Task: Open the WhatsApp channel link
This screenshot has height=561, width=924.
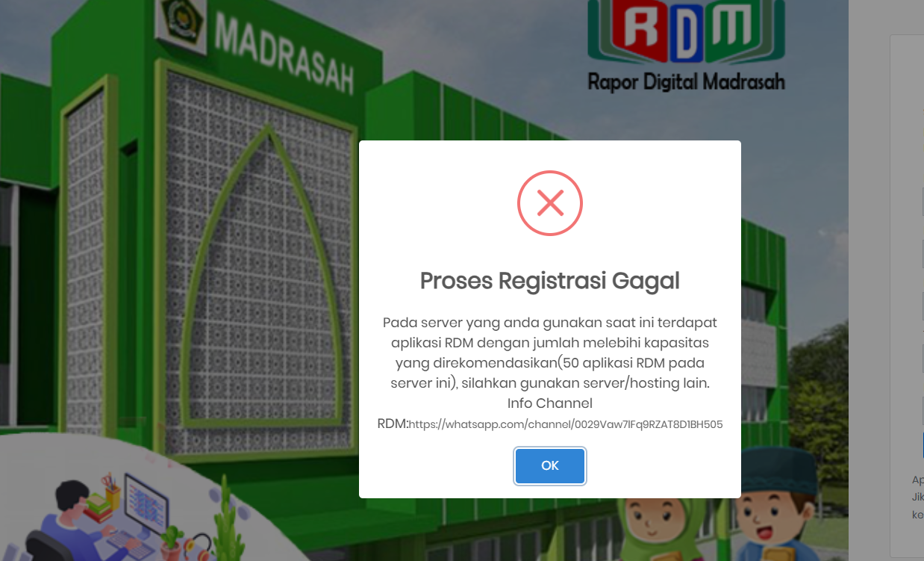Action: click(x=566, y=424)
